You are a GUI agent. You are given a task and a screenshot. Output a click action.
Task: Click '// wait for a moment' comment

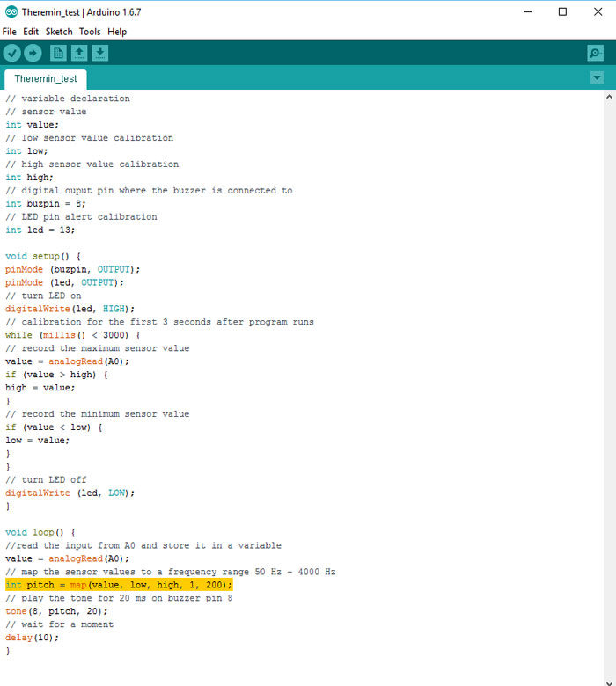pyautogui.click(x=60, y=624)
